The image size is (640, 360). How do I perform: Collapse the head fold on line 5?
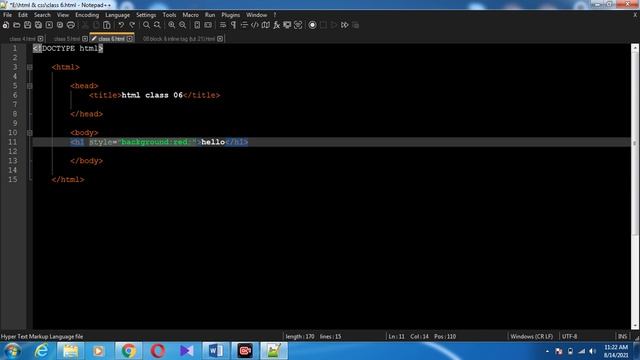tap(29, 86)
